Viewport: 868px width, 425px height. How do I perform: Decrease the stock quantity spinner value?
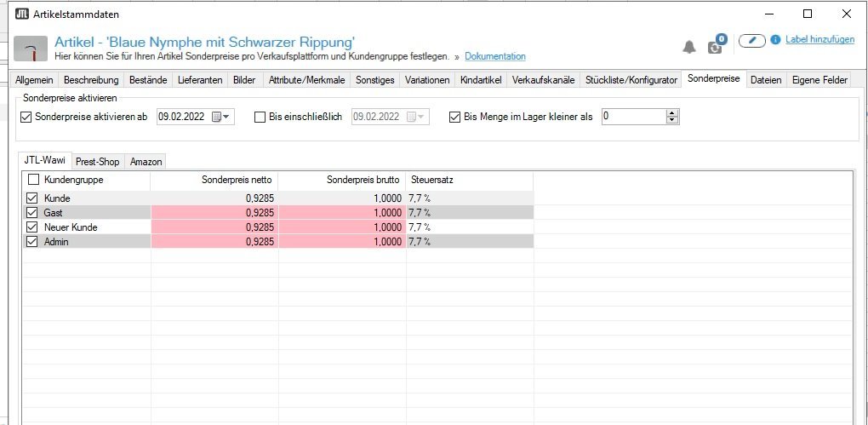(x=672, y=120)
